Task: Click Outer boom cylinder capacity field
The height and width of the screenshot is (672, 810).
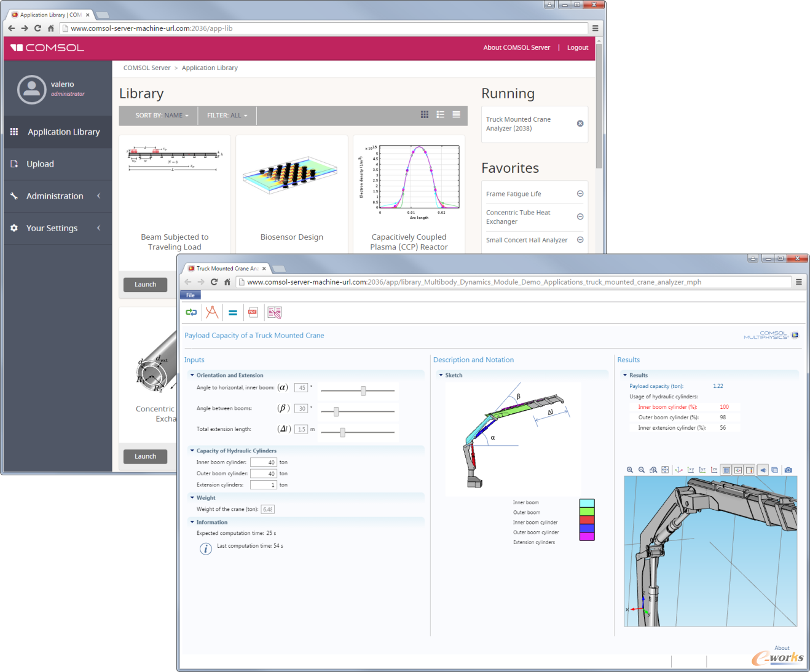Action: pos(264,473)
